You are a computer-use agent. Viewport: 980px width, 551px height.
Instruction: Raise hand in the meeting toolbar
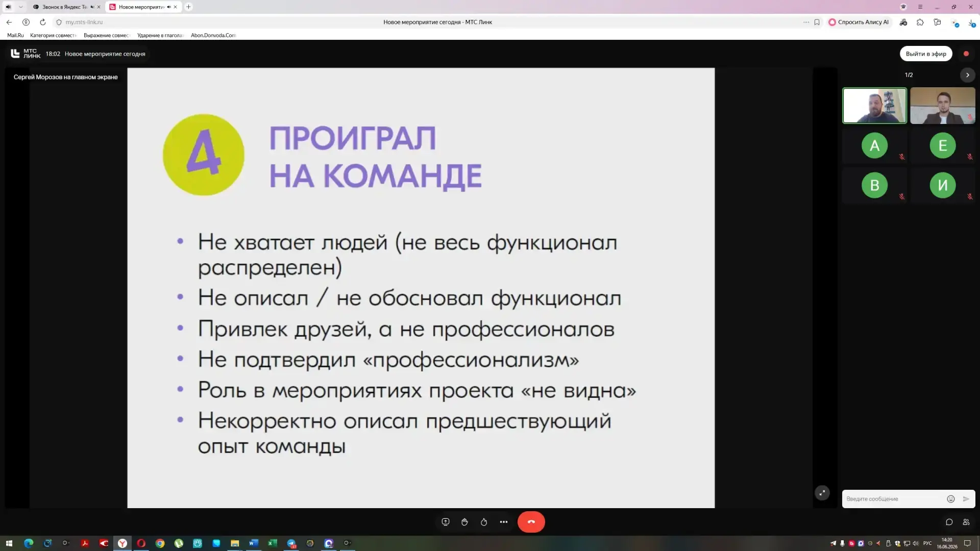tap(464, 522)
